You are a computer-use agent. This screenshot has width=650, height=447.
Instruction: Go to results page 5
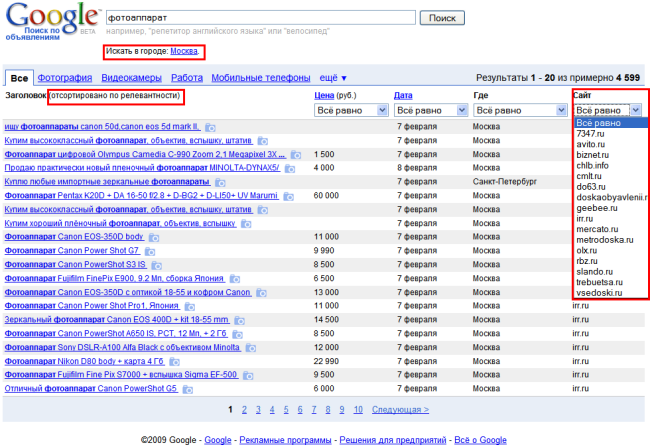286,410
